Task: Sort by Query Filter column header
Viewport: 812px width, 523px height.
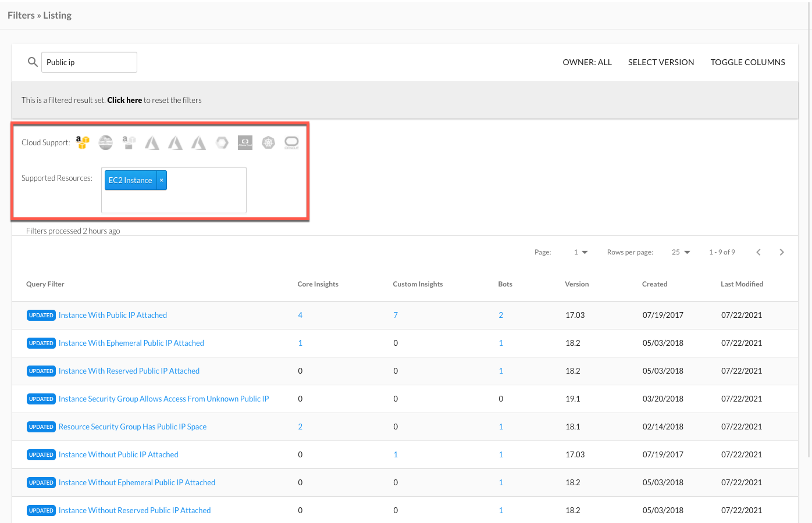Action: 45,284
